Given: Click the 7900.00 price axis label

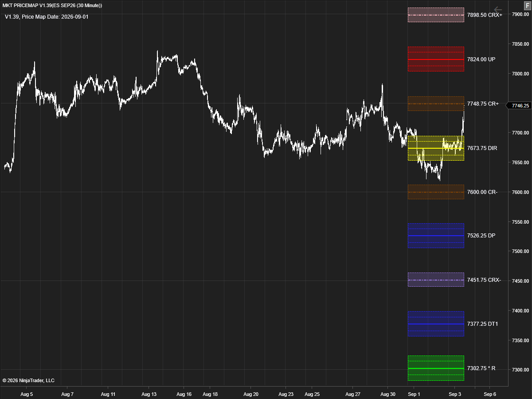Looking at the screenshot, I should (x=520, y=15).
